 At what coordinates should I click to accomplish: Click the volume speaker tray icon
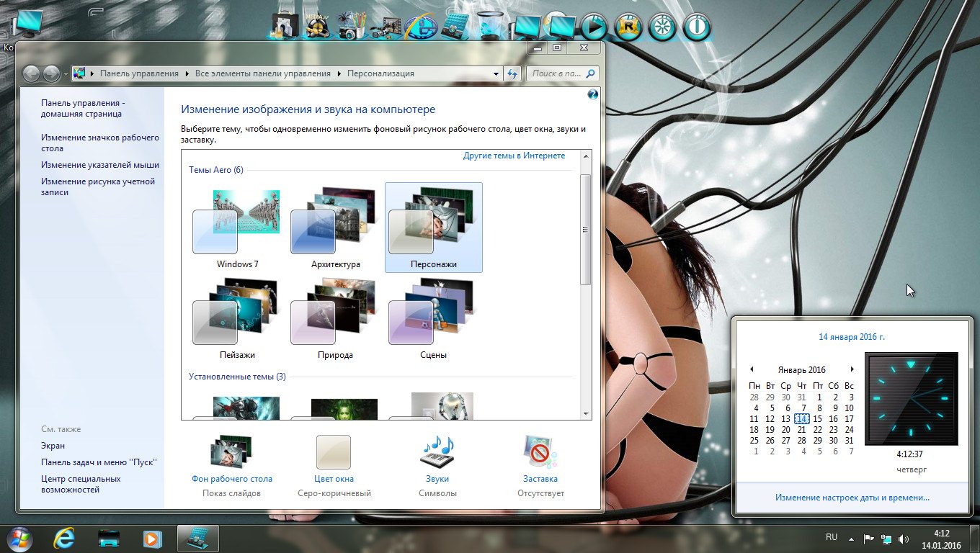904,539
